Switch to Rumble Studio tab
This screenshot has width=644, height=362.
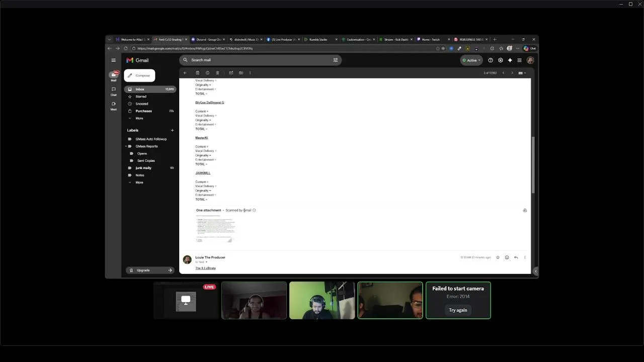point(320,39)
